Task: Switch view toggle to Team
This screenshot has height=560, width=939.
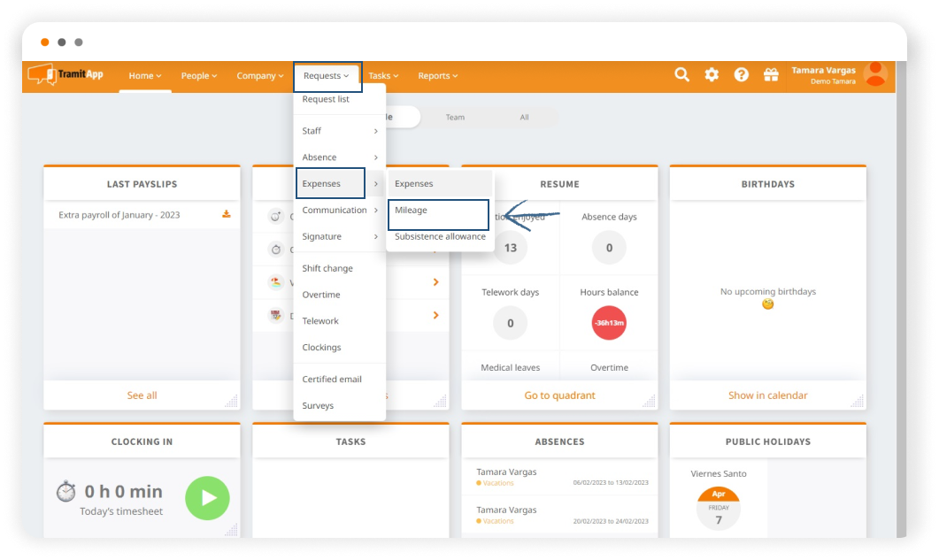Action: tap(455, 117)
